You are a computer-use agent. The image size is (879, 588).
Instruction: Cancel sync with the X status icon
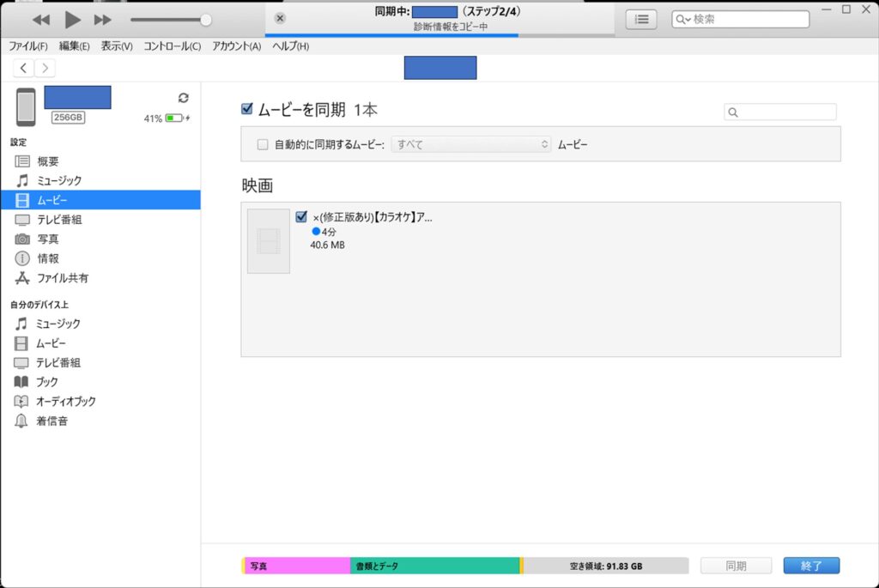[x=280, y=19]
